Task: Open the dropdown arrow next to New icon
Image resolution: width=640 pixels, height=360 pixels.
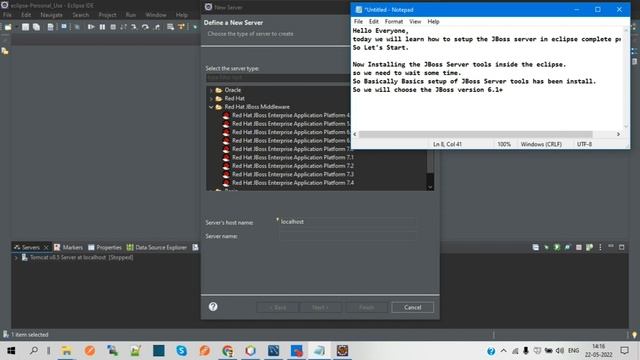Action: coord(16,27)
